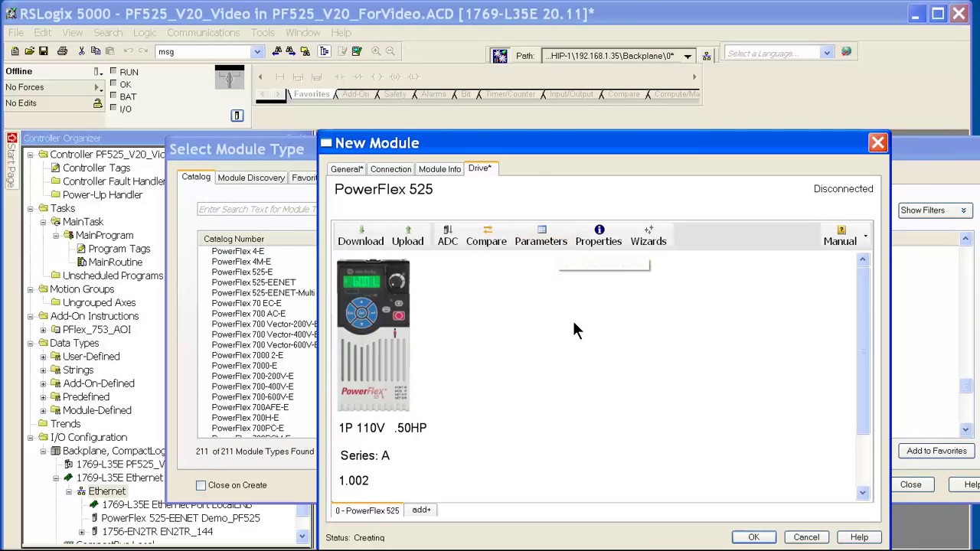Click the Compare icon in drive toolbar

coord(486,236)
